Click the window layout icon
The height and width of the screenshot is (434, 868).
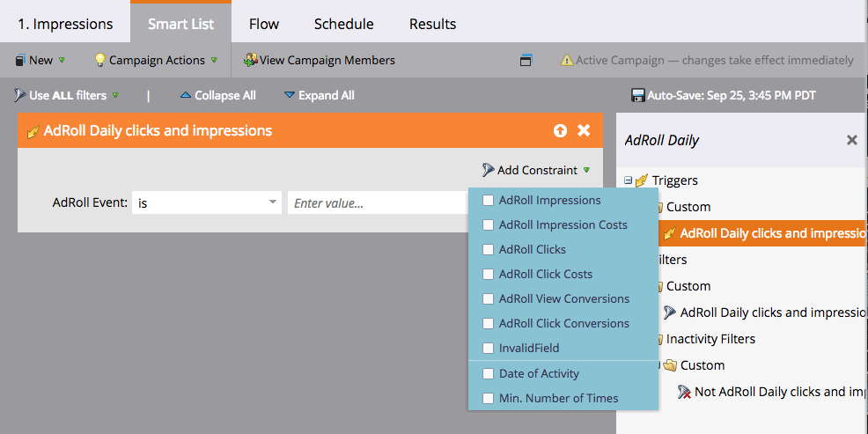click(x=526, y=61)
